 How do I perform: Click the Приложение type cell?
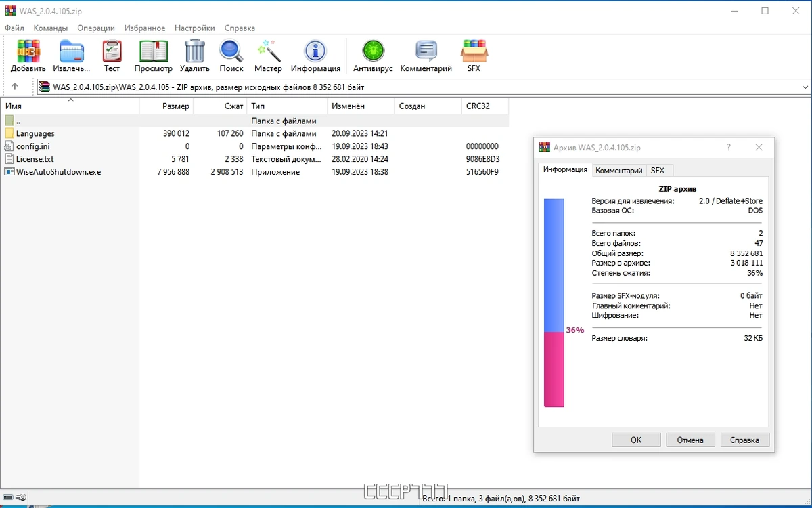pyautogui.click(x=275, y=172)
